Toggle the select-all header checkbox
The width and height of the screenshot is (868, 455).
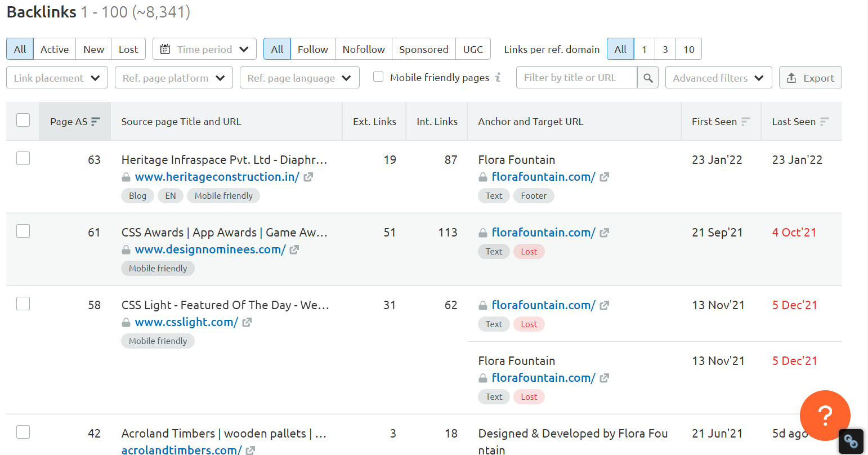(23, 120)
